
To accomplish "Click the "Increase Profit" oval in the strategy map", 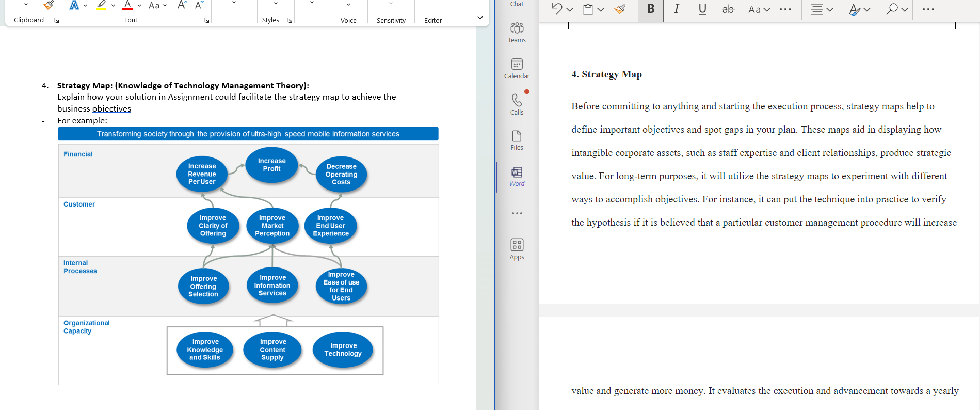I will tap(271, 165).
